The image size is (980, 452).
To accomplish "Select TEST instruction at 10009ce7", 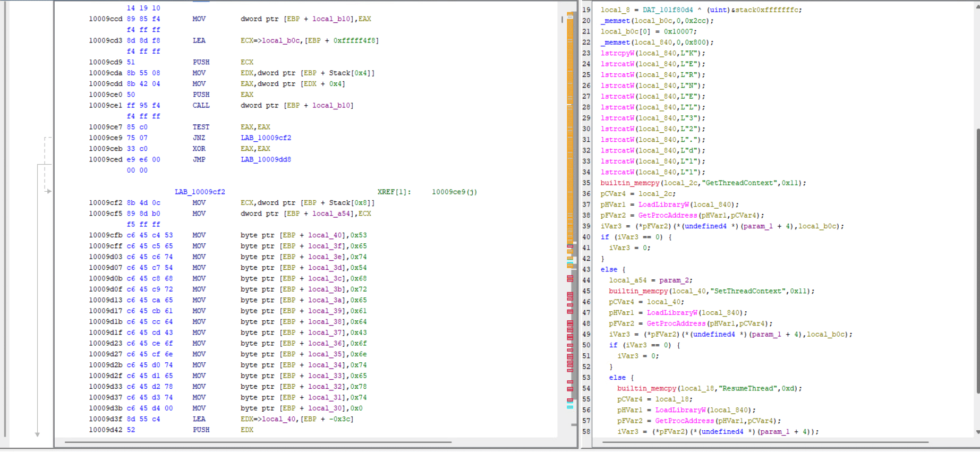I will tap(201, 127).
